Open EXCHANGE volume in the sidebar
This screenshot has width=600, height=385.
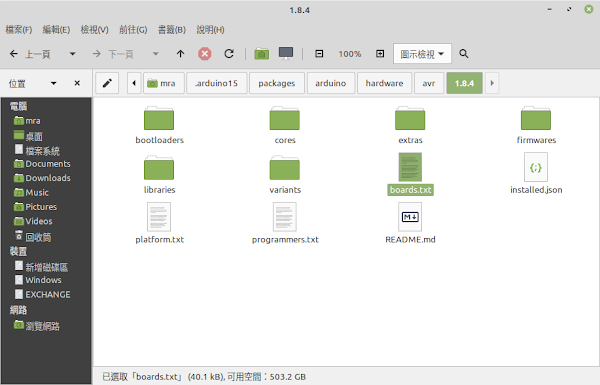click(42, 294)
